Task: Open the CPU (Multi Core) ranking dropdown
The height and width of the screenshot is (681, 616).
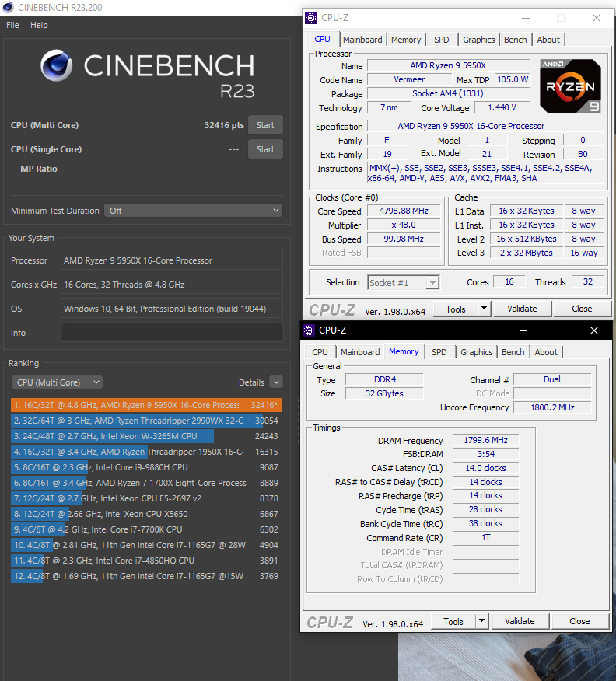Action: [57, 382]
